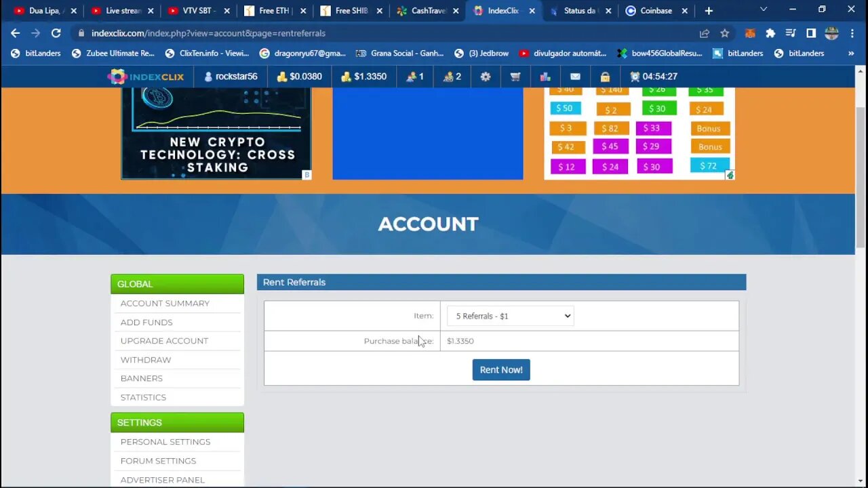Go back with the browser back arrow
868x488 pixels.
tap(15, 33)
